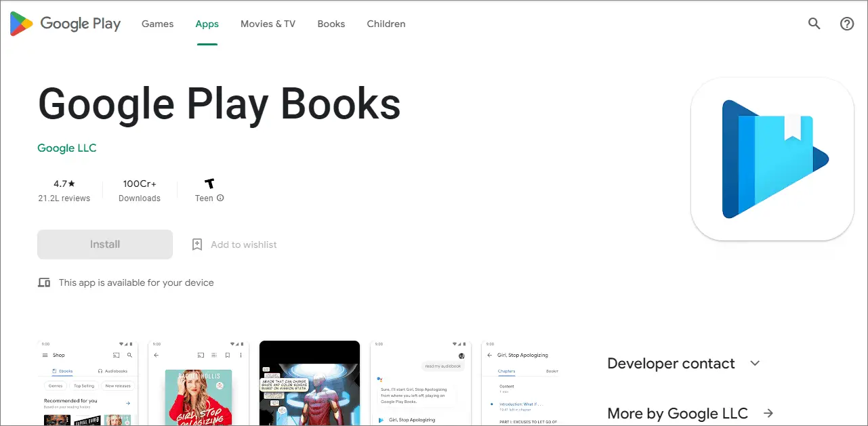Open the Children section
This screenshot has height=426, width=868.
[386, 23]
